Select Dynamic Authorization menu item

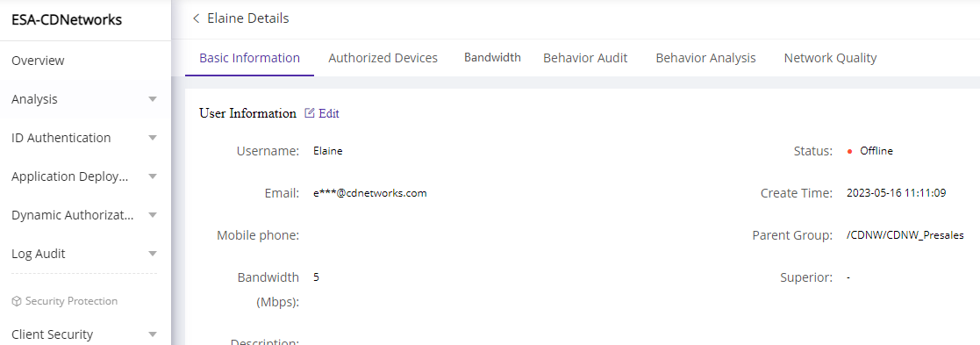pyautogui.click(x=73, y=215)
